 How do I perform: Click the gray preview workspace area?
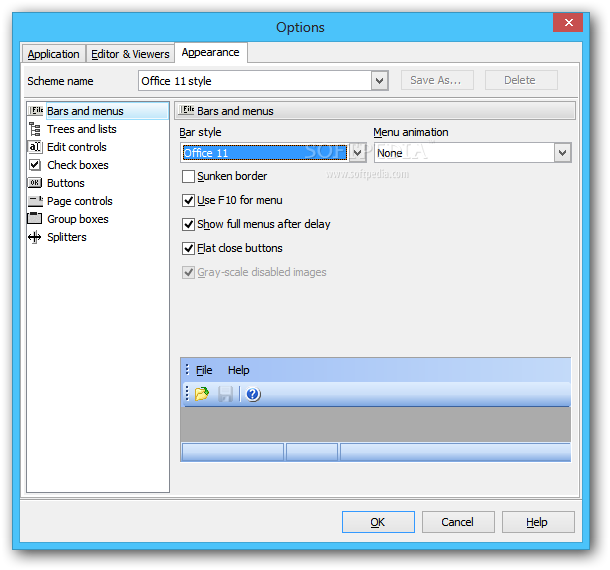click(375, 424)
